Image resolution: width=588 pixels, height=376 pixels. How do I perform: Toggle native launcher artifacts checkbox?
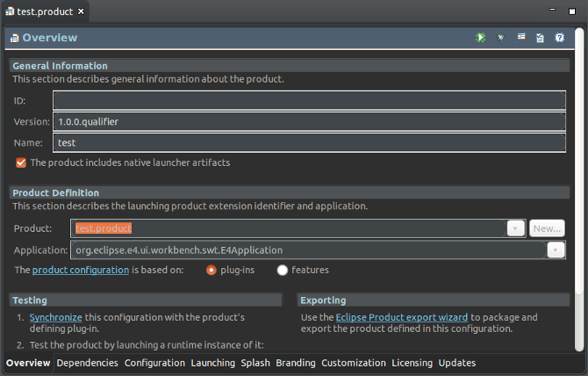point(21,163)
